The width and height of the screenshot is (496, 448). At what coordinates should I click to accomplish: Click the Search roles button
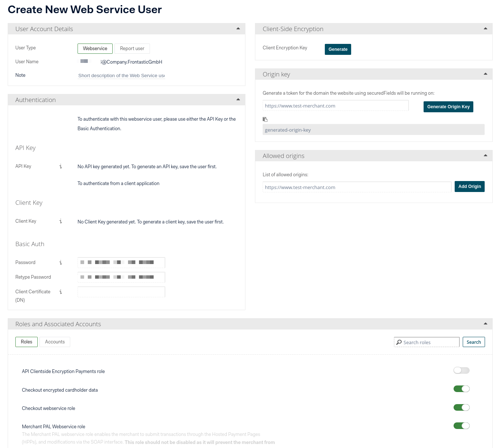[x=474, y=342]
